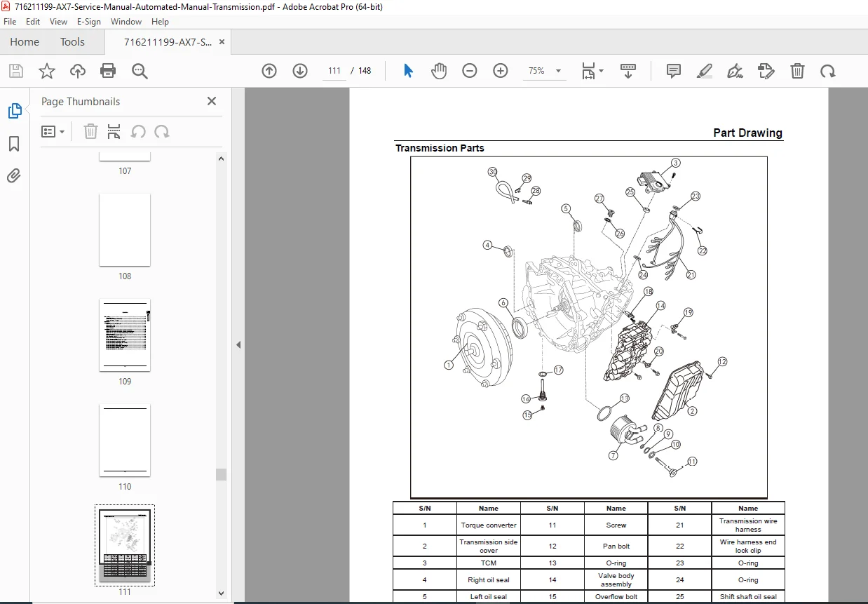Click the 'Right oil seal' cell
Image resolution: width=868 pixels, height=604 pixels.
tap(489, 580)
